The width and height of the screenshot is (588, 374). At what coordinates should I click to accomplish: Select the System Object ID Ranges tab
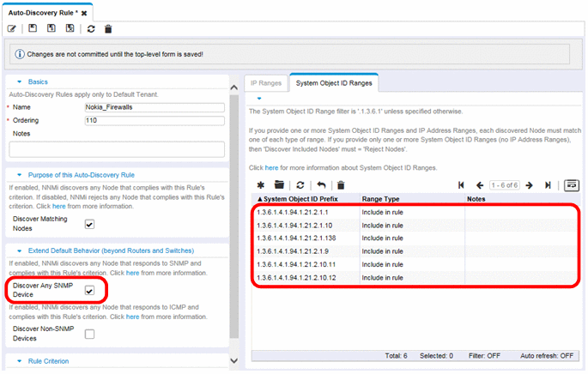coord(336,83)
